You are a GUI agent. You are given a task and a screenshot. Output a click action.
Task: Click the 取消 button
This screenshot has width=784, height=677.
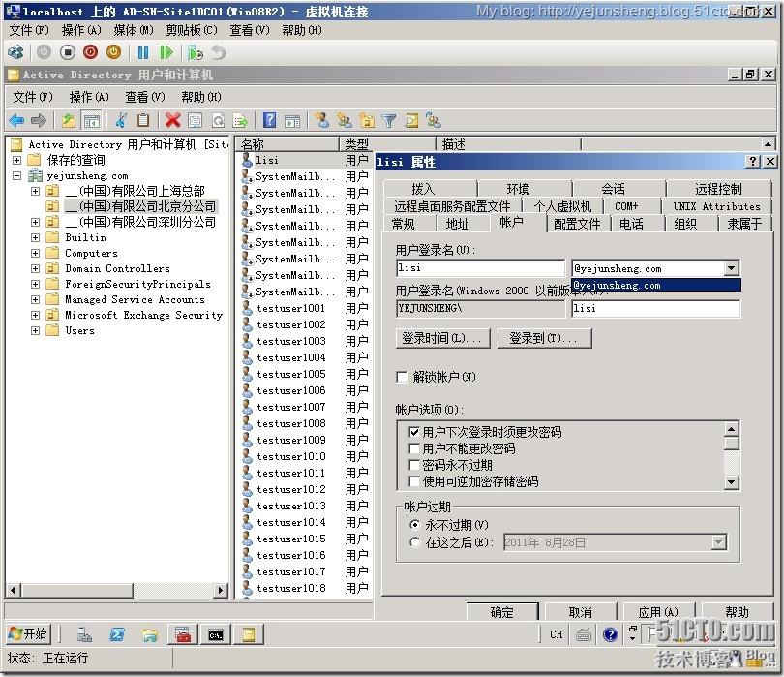(581, 611)
